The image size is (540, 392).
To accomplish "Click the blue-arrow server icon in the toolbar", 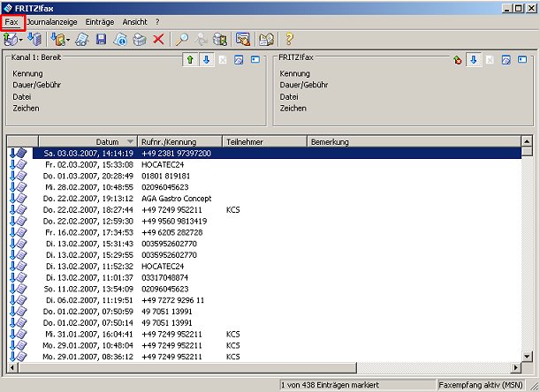I will [x=34, y=39].
